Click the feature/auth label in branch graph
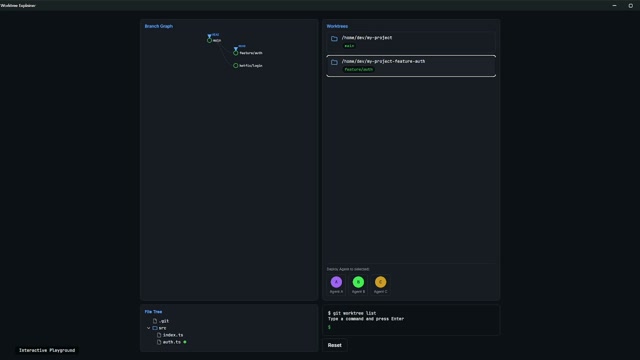640x360 pixels. coord(251,53)
